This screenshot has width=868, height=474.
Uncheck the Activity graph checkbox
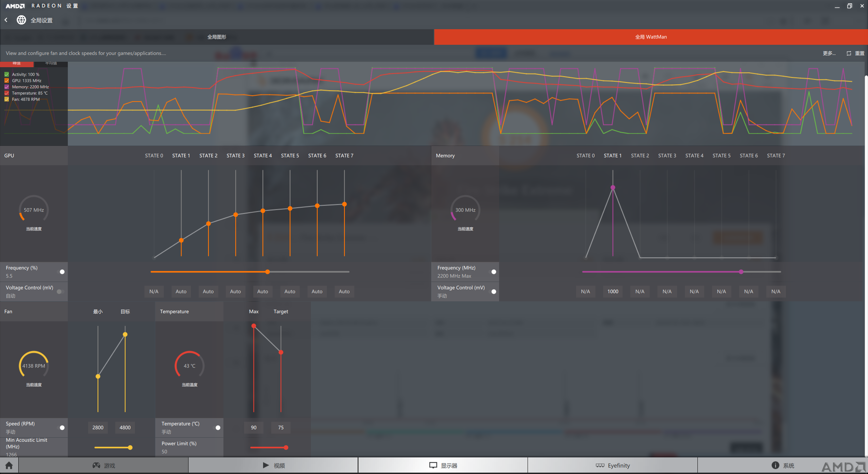click(7, 74)
